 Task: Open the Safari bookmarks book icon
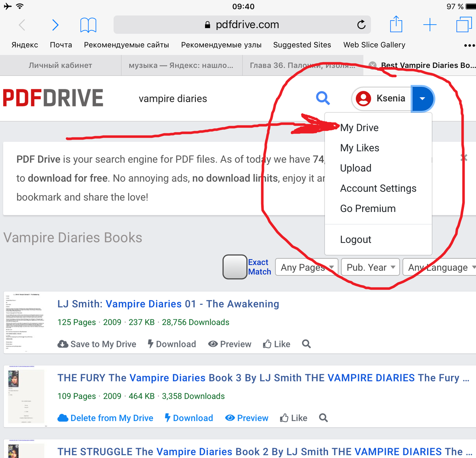click(x=88, y=25)
